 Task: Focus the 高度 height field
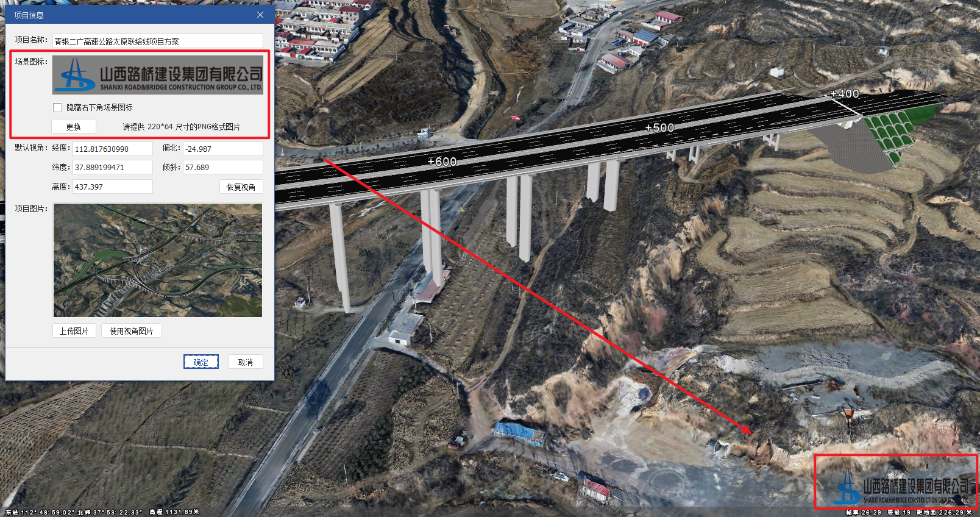pyautogui.click(x=113, y=187)
